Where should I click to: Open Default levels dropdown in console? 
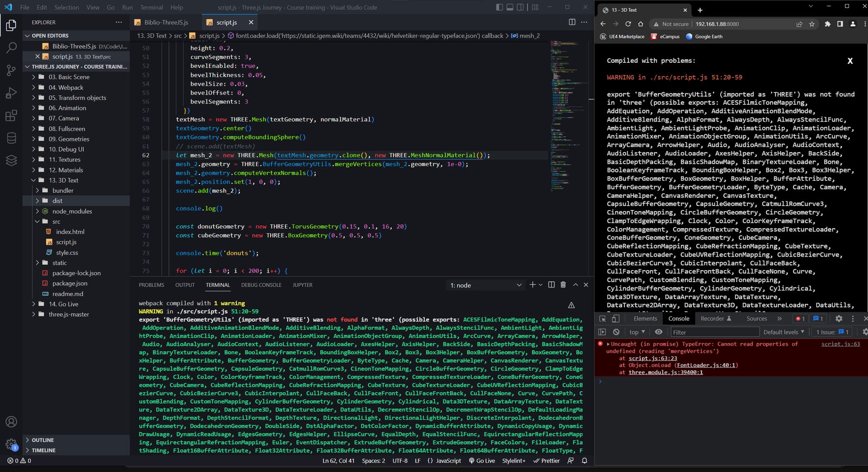783,332
